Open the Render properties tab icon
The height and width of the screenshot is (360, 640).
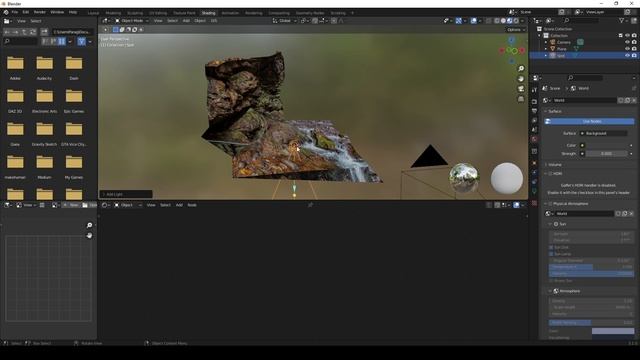(x=535, y=101)
